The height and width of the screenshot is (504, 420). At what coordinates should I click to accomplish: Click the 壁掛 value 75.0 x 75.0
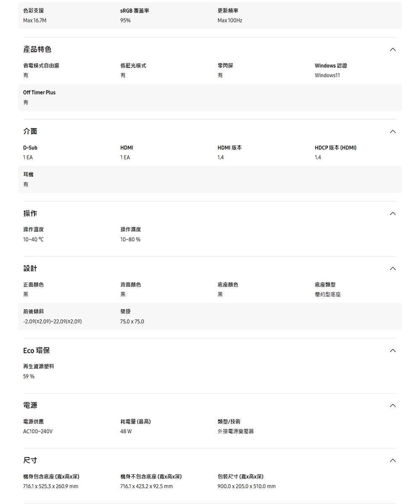(132, 321)
